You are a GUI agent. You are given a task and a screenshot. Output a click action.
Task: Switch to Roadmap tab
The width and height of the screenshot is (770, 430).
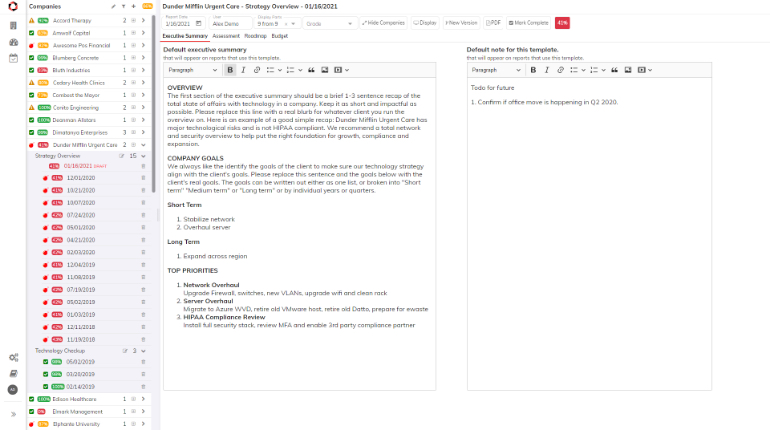click(x=255, y=36)
